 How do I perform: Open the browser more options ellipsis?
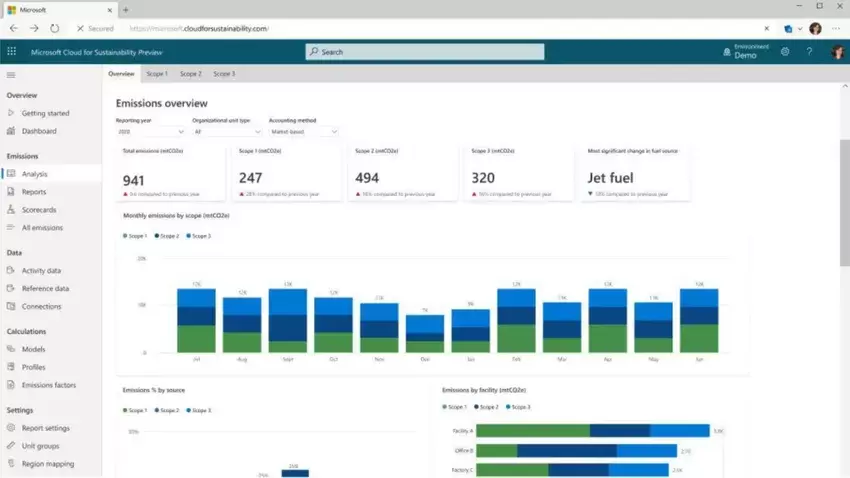(x=836, y=28)
